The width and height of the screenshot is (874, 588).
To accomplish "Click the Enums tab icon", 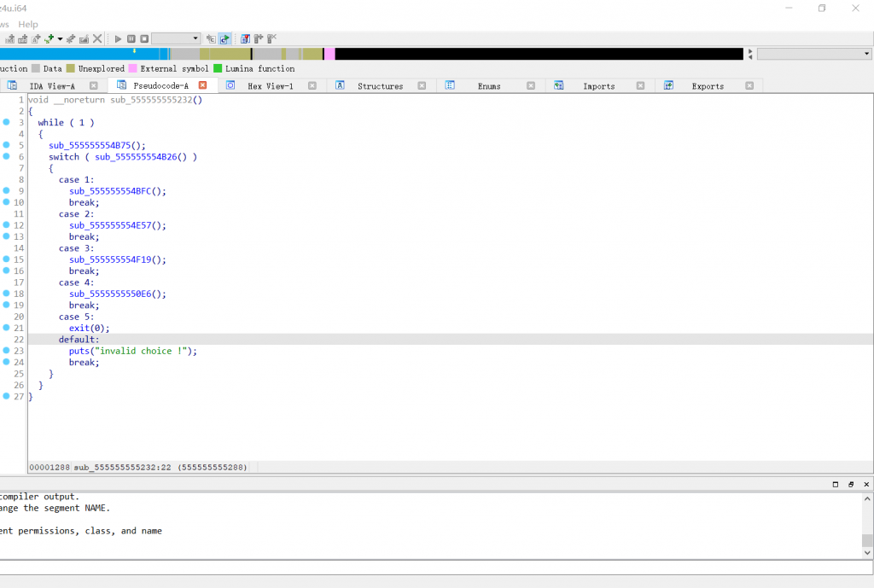I will tap(450, 85).
